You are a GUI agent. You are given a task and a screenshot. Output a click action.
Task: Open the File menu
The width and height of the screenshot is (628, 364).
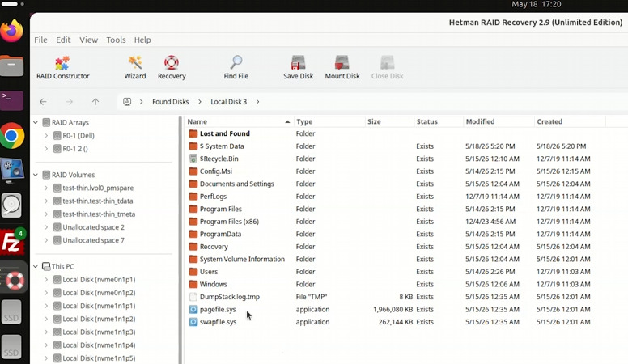40,40
